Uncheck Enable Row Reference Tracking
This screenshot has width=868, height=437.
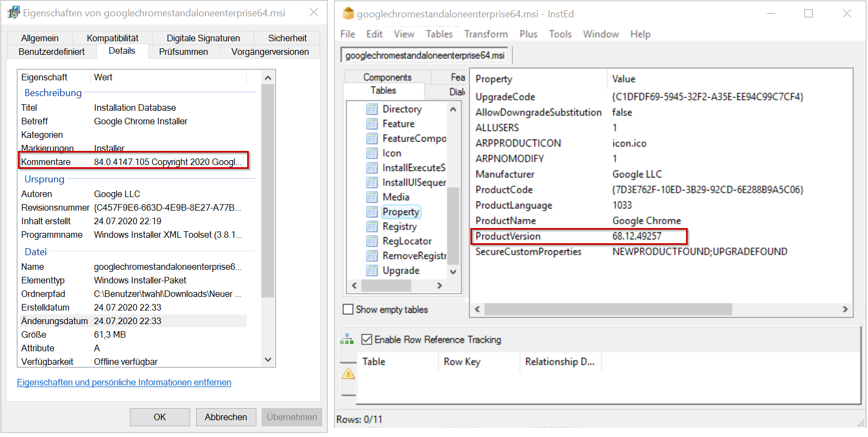click(367, 339)
